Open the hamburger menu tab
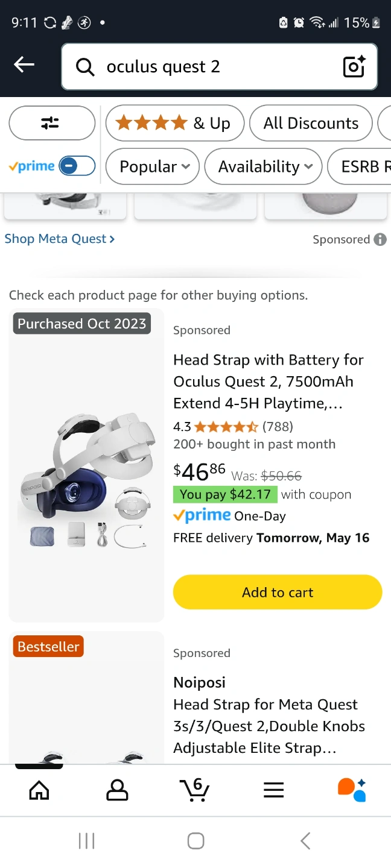The width and height of the screenshot is (391, 868). 273,790
